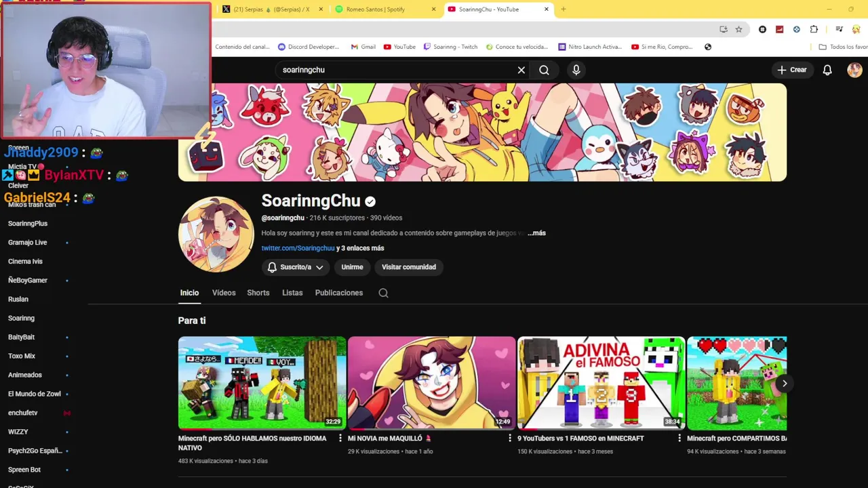Open Ruslan subscription in sidebar
Image resolution: width=868 pixels, height=488 pixels.
point(18,300)
